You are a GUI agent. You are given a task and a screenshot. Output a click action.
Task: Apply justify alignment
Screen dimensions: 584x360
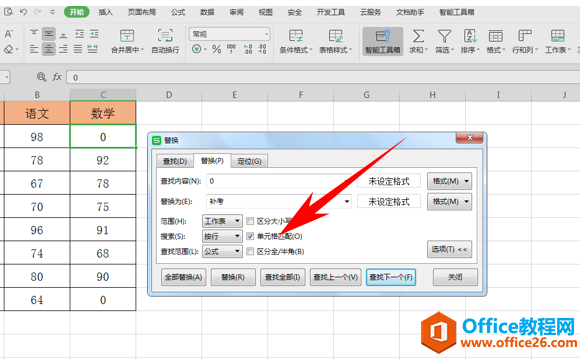(x=78, y=49)
